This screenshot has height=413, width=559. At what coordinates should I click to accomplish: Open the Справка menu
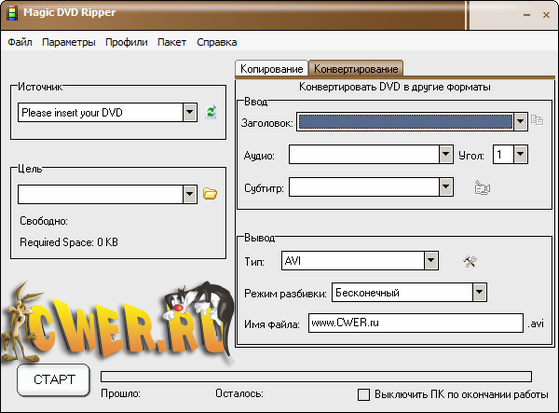[x=217, y=42]
